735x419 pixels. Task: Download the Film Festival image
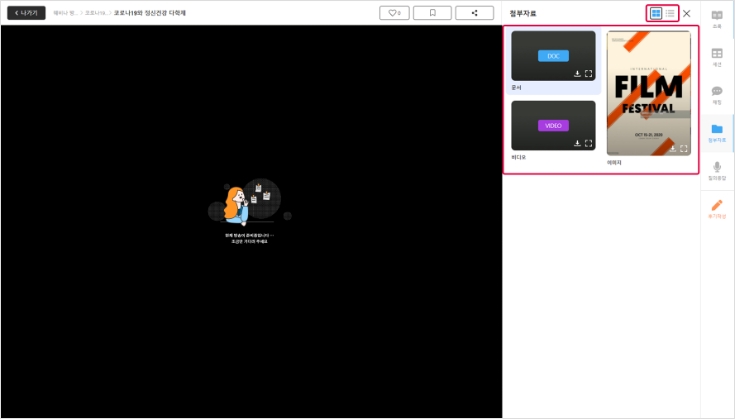672,148
